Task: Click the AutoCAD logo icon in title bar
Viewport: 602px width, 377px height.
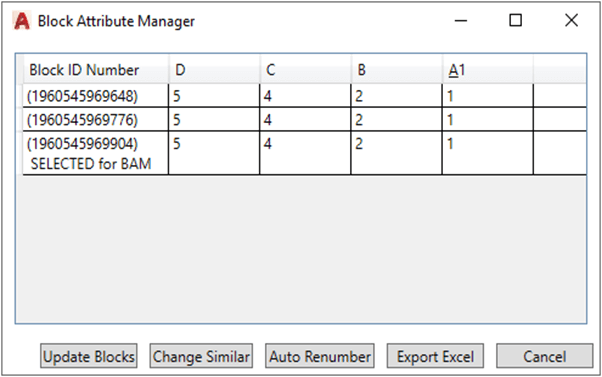Action: coord(22,21)
